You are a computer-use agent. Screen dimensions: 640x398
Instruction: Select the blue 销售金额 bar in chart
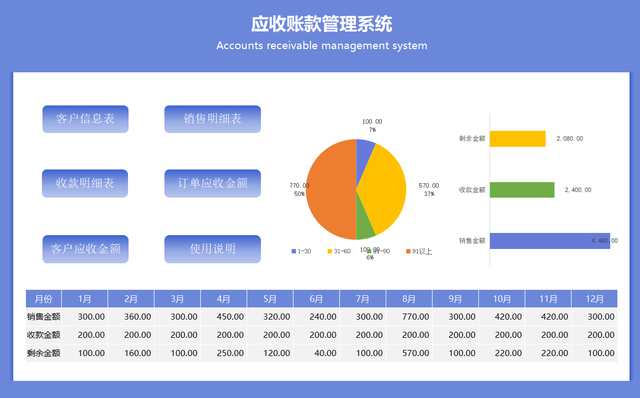pos(550,241)
